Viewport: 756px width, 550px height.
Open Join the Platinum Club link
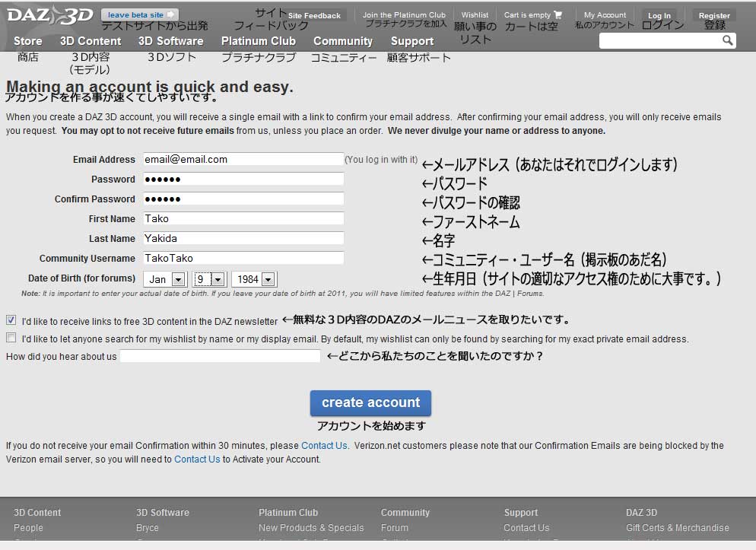click(x=404, y=15)
